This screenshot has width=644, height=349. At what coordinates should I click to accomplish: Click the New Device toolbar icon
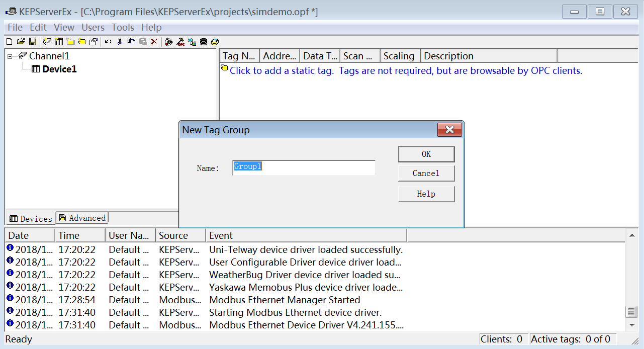click(59, 42)
